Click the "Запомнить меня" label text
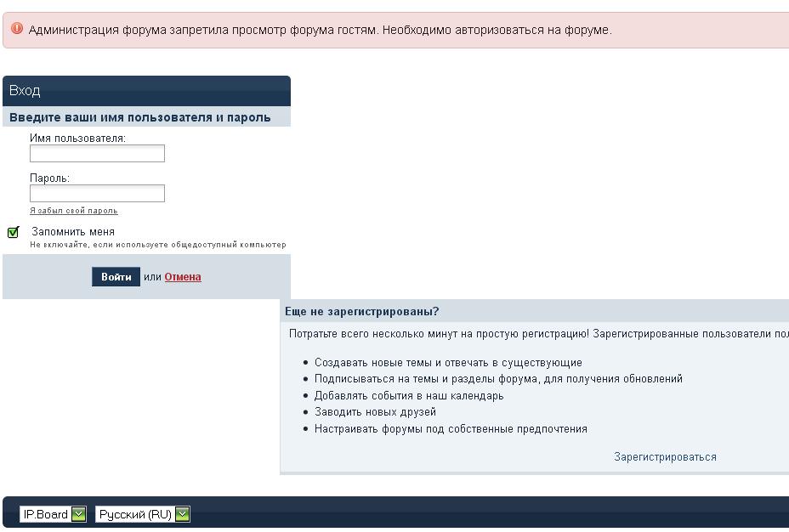Screen dimensions: 789x532 point(73,231)
